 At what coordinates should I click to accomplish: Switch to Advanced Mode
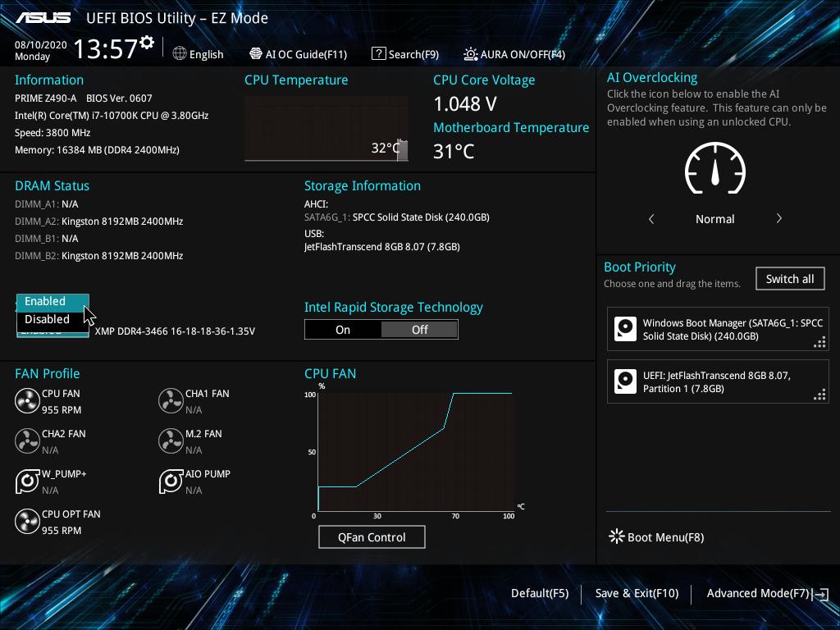758,592
